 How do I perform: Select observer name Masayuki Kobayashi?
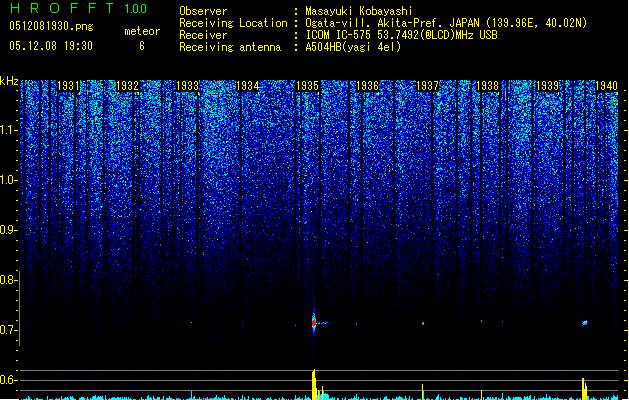(359, 11)
